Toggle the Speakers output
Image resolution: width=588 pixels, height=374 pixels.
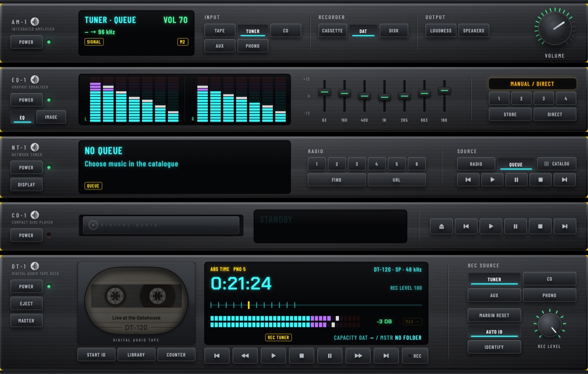pyautogui.click(x=474, y=30)
